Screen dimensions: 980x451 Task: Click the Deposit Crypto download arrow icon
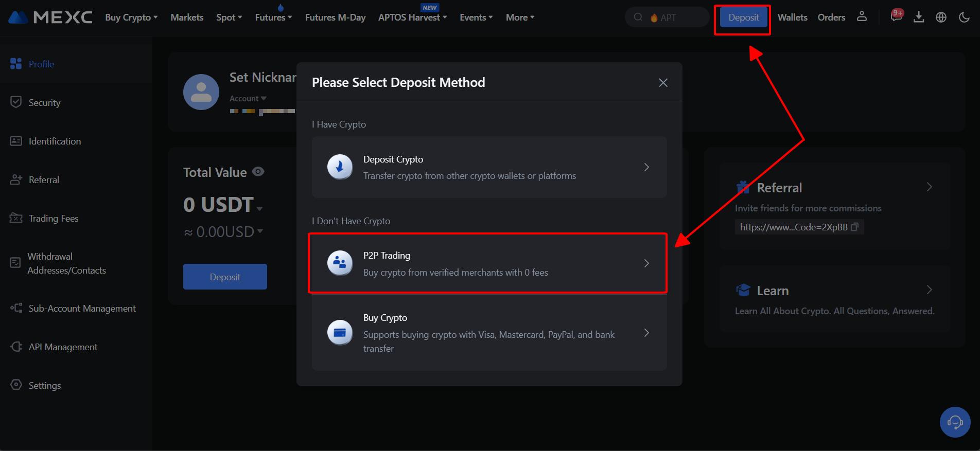(340, 167)
